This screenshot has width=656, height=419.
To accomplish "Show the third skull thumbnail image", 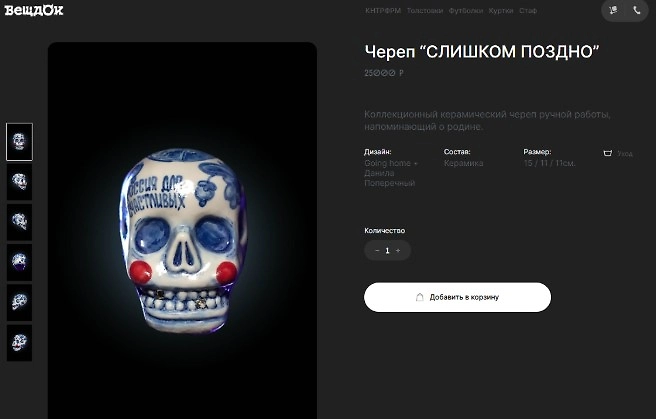I will coord(19,222).
